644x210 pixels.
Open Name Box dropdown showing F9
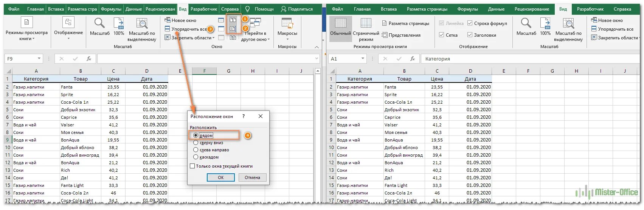coord(39,59)
